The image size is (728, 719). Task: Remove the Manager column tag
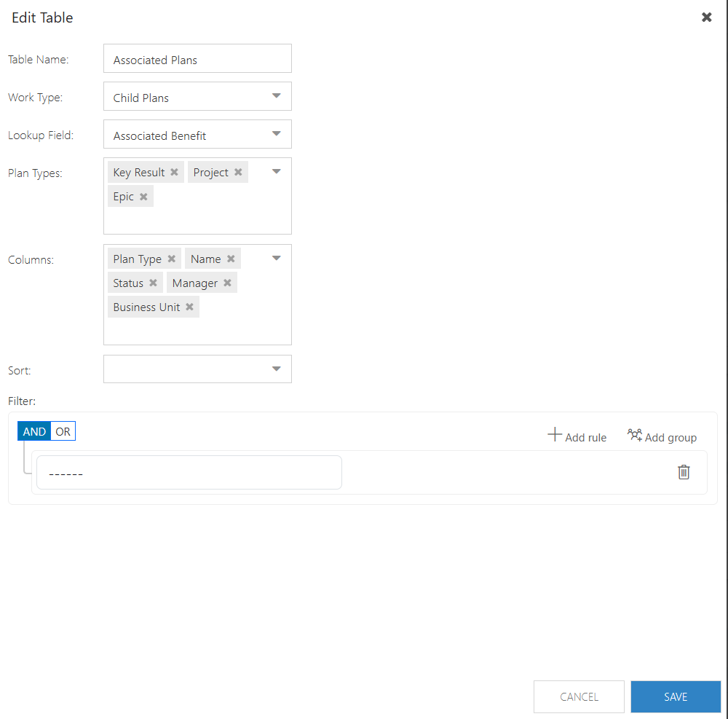click(227, 283)
